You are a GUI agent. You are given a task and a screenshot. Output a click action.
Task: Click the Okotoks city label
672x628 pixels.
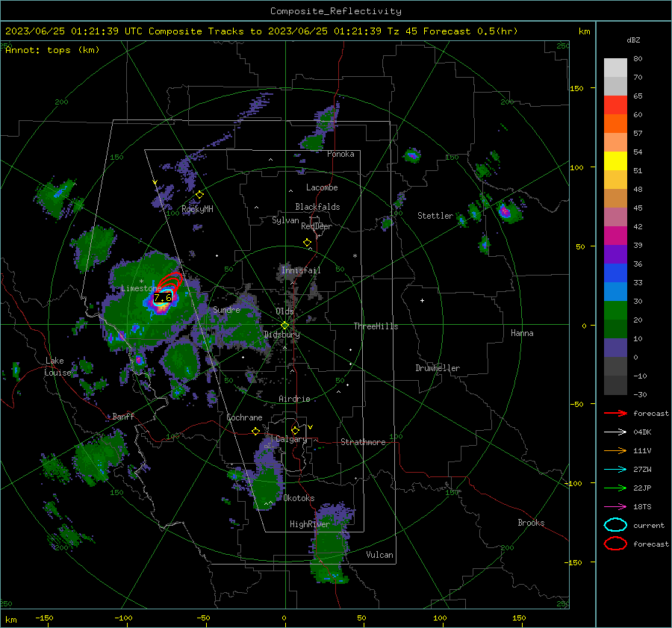tap(299, 498)
